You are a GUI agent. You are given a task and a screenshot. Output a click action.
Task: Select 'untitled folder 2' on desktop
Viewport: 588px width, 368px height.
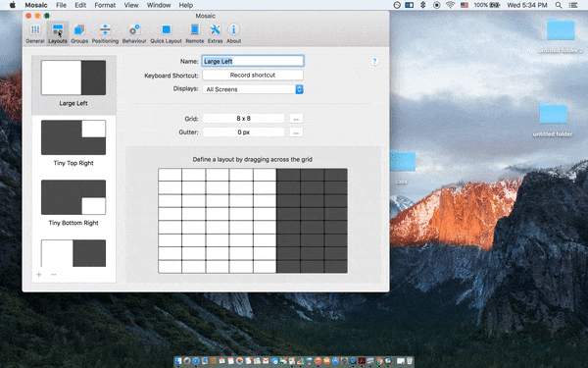pos(561,35)
